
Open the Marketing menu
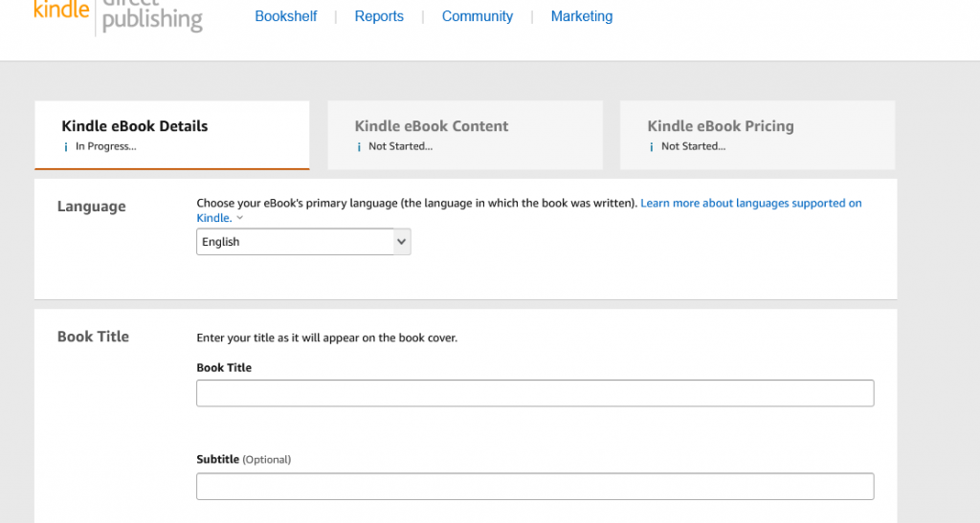[x=581, y=16]
